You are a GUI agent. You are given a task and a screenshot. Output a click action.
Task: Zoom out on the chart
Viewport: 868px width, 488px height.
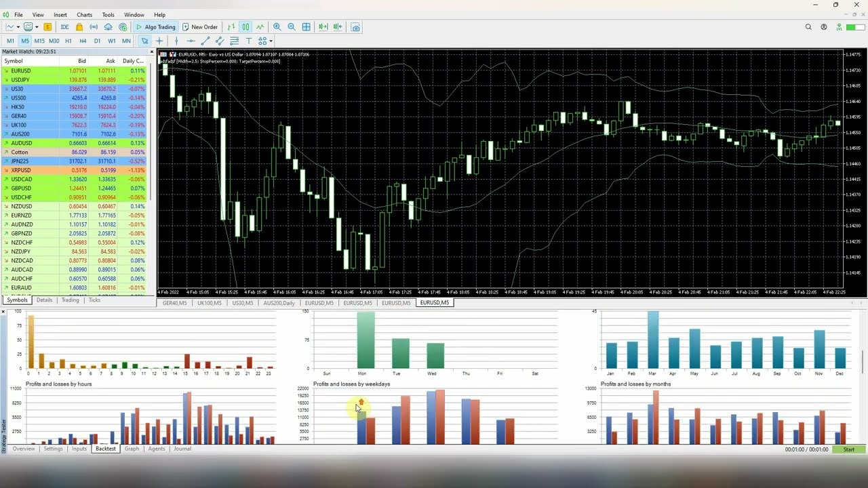pos(292,27)
